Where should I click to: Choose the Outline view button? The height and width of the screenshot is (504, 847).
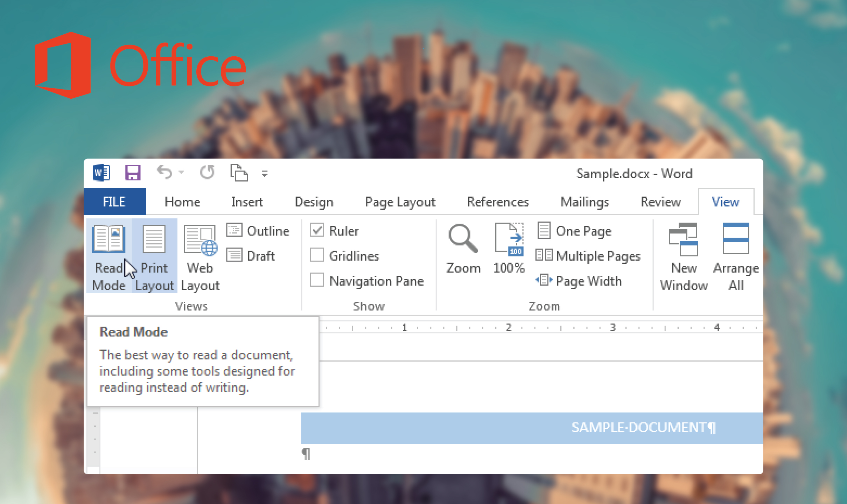(258, 231)
